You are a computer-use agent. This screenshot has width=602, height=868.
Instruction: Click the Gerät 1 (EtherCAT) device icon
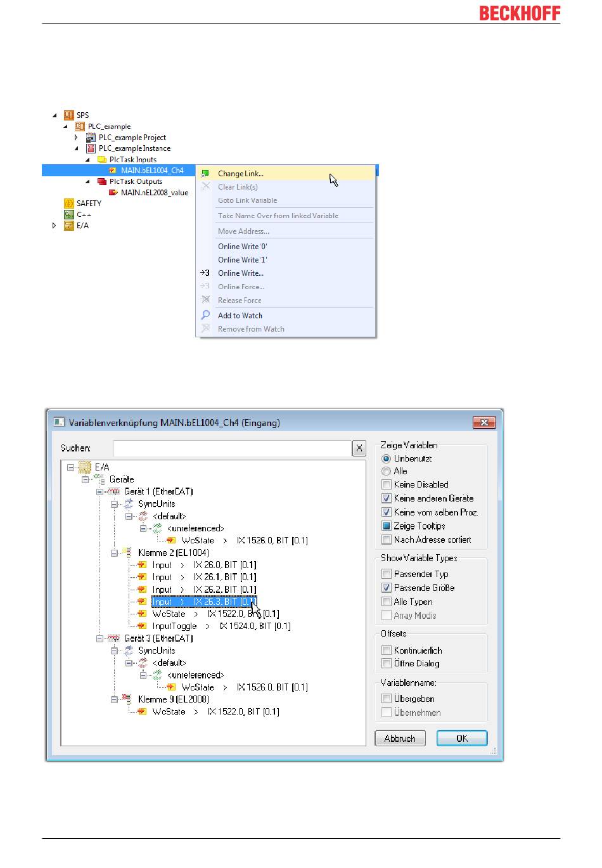pyautogui.click(x=114, y=491)
